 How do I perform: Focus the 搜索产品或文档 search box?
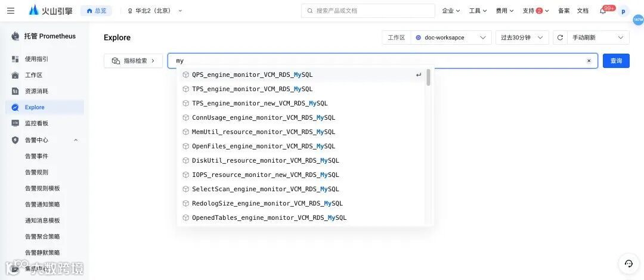pyautogui.click(x=368, y=11)
